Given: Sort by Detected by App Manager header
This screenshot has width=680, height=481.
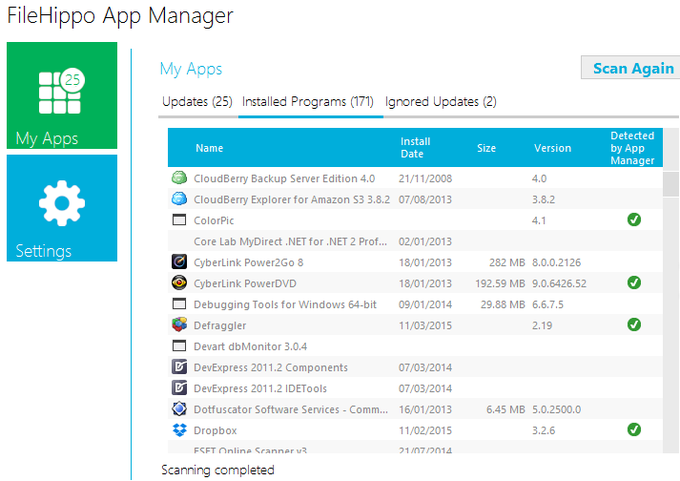Looking at the screenshot, I should 632,148.
